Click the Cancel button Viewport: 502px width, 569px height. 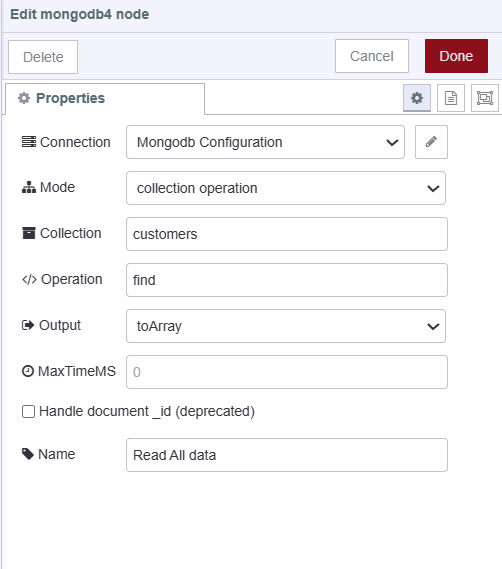click(372, 56)
